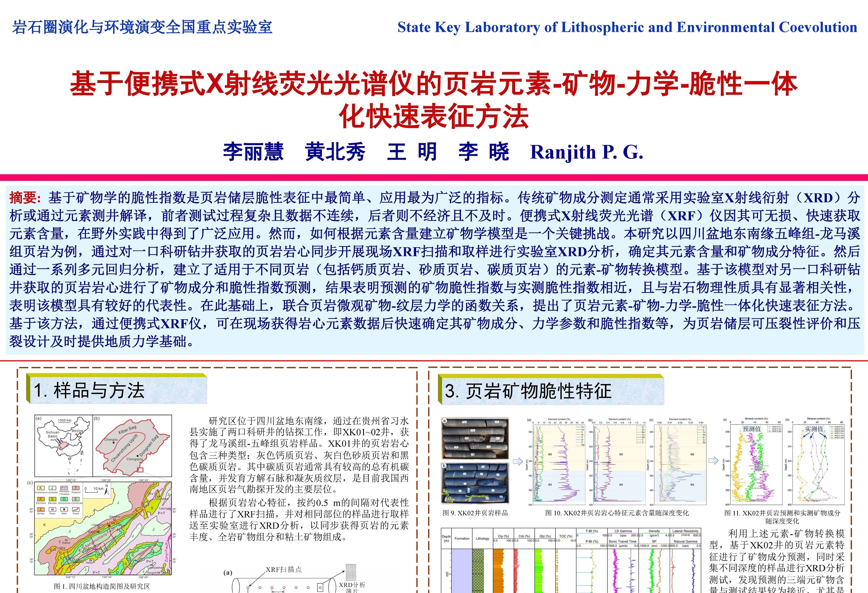Click the yellow Hirnantian label on core photo

479,496
